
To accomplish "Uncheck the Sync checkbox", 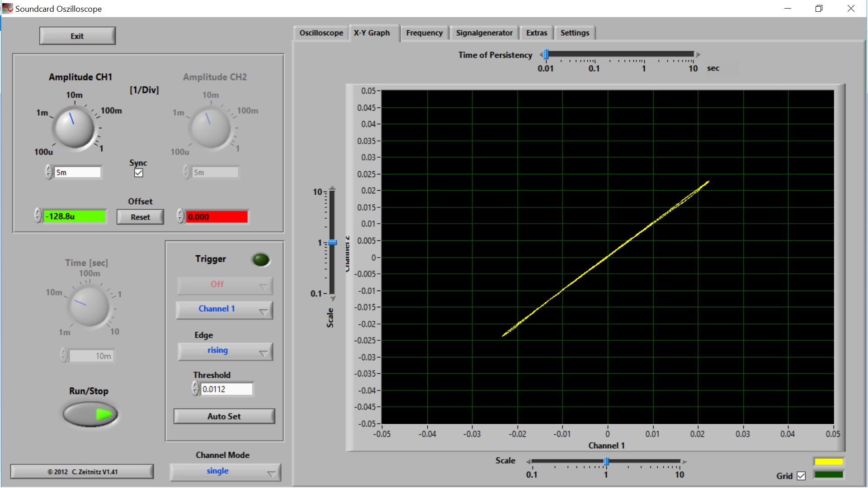I will pyautogui.click(x=139, y=173).
